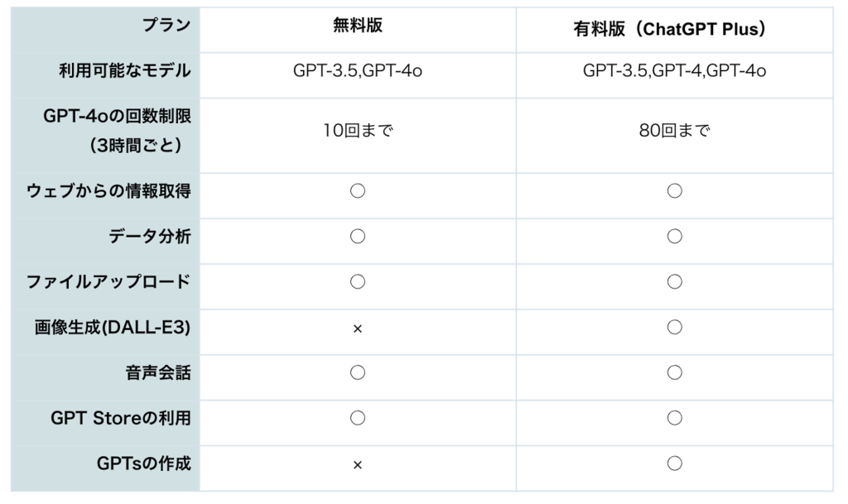Select the GPT-3.5,GPT-4,GPT-4o models cell
This screenshot has width=848, height=504.
(x=674, y=71)
